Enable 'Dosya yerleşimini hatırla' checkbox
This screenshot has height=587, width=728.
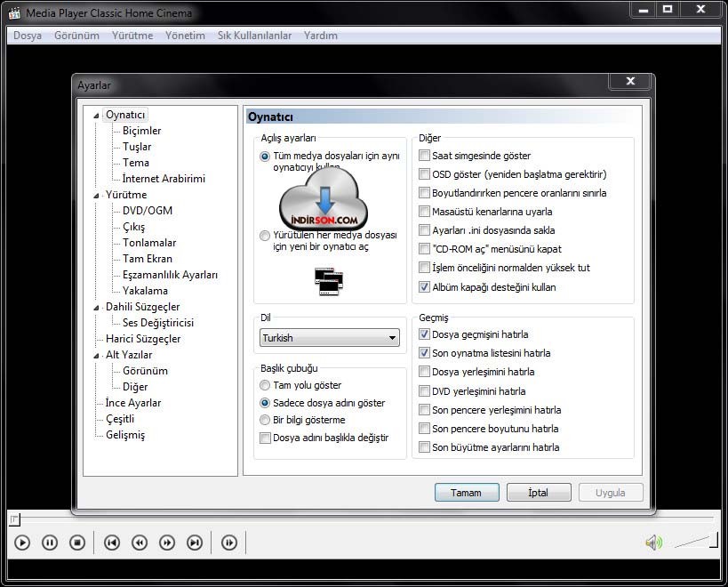pos(424,371)
